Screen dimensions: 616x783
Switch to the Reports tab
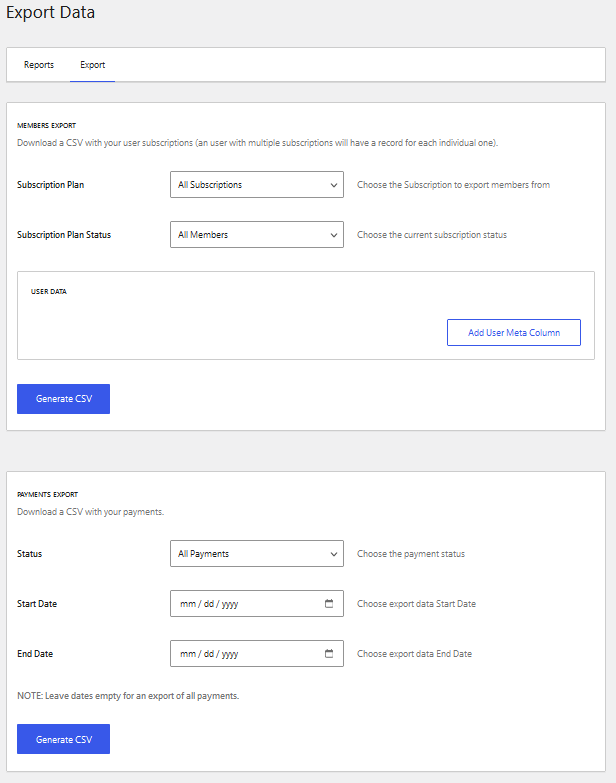tap(39, 65)
